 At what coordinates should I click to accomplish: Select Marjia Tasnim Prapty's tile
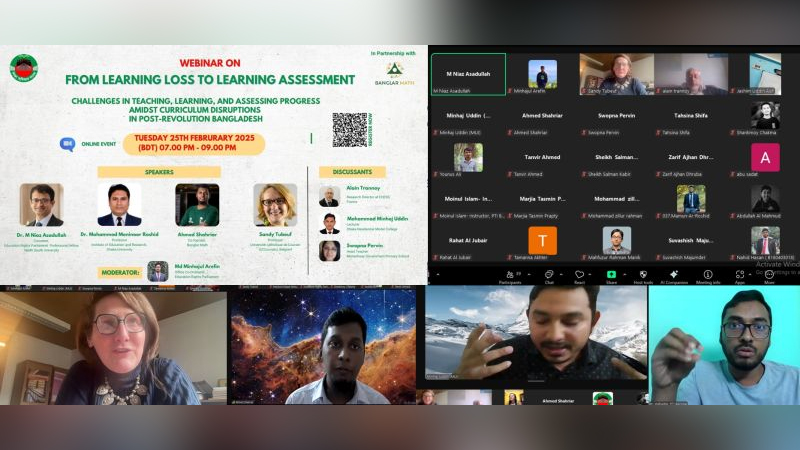(x=542, y=199)
